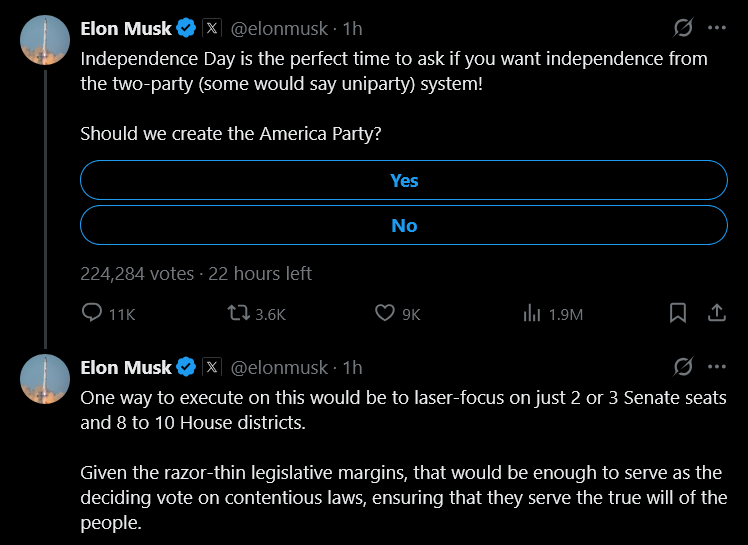Open the Senate seats reply post text
Screen dimensions: 748x545
click(x=400, y=459)
